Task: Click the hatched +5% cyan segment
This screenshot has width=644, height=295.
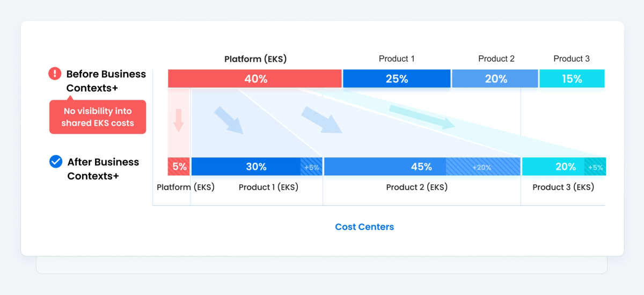Action: point(595,167)
